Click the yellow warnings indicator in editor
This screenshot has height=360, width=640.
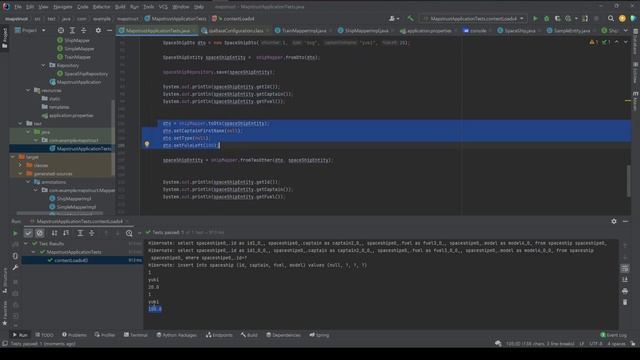coord(593,42)
